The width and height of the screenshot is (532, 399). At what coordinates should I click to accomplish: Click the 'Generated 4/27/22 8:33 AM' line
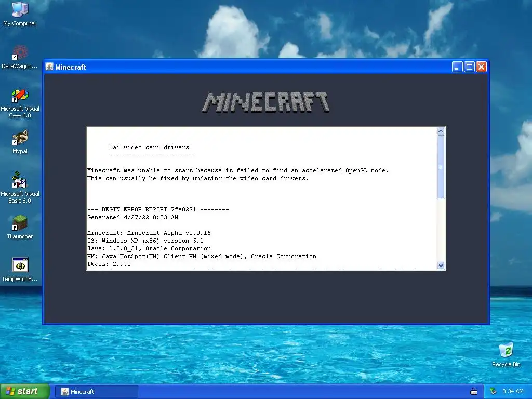coord(132,218)
